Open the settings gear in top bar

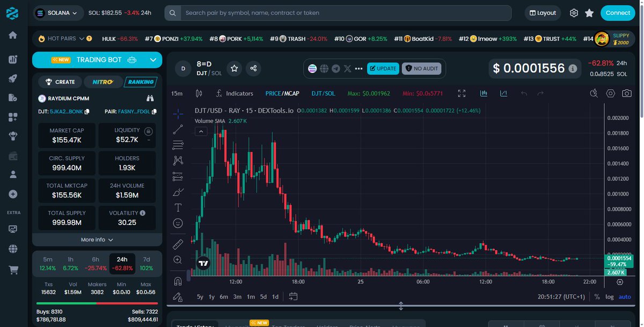[574, 13]
